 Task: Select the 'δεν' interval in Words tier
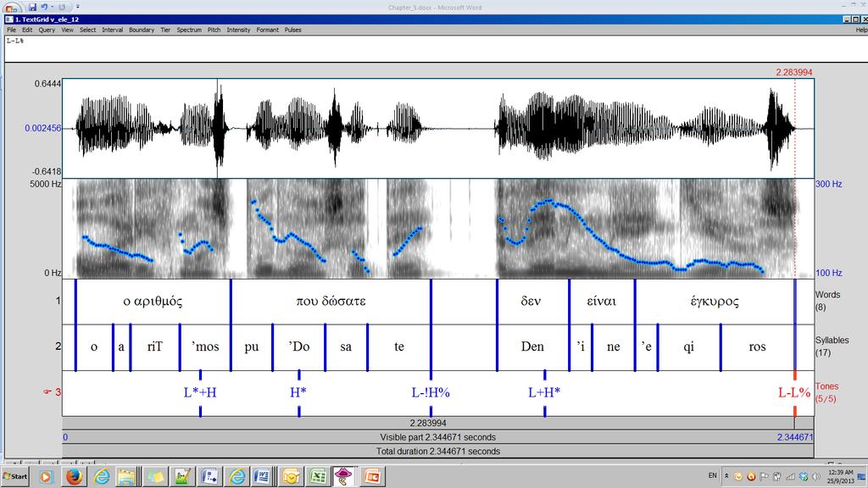532,302
